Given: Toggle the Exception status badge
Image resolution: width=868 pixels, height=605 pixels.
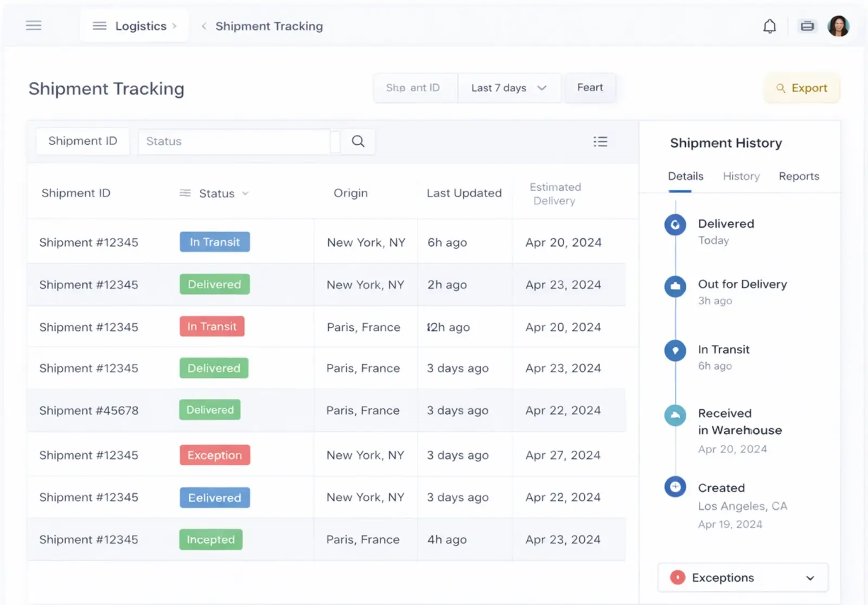Looking at the screenshot, I should [x=214, y=455].
